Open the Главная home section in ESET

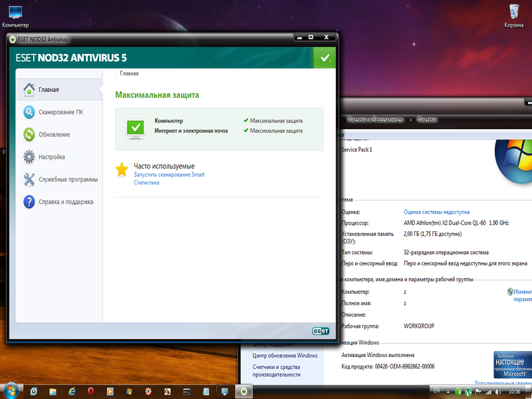point(59,90)
